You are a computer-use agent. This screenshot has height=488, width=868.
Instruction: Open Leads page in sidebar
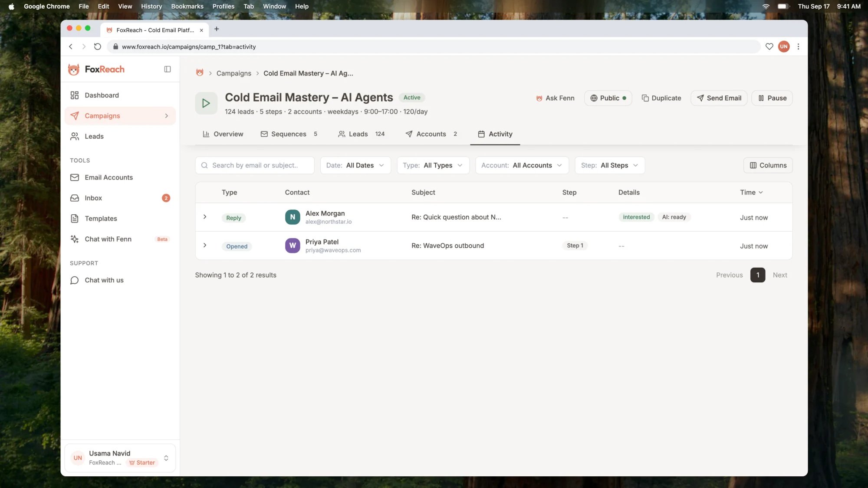120,137
